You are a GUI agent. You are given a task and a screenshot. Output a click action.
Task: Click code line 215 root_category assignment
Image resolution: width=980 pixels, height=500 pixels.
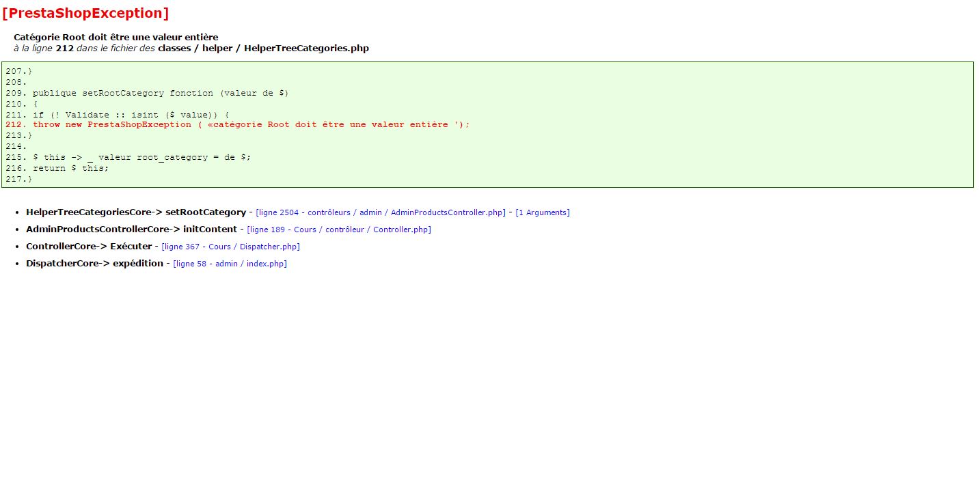pos(128,157)
